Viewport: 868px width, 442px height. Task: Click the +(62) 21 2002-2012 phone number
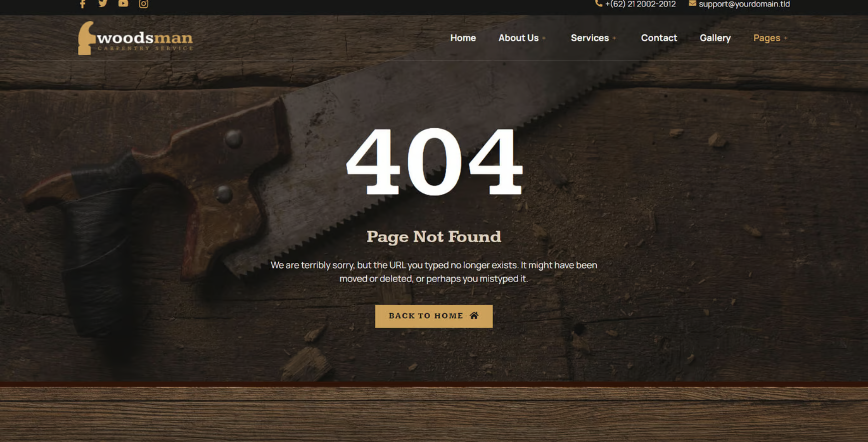(x=640, y=4)
